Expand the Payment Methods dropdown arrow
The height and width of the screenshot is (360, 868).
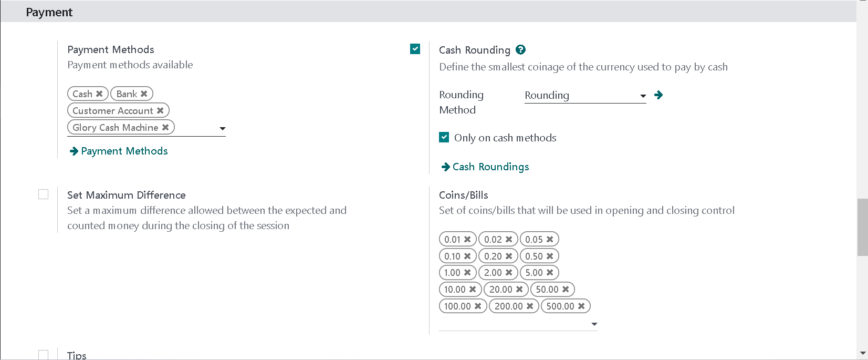pyautogui.click(x=223, y=129)
